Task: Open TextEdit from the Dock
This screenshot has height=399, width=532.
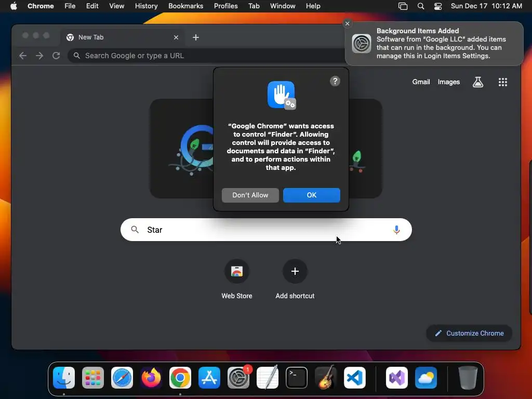Action: coord(268,378)
